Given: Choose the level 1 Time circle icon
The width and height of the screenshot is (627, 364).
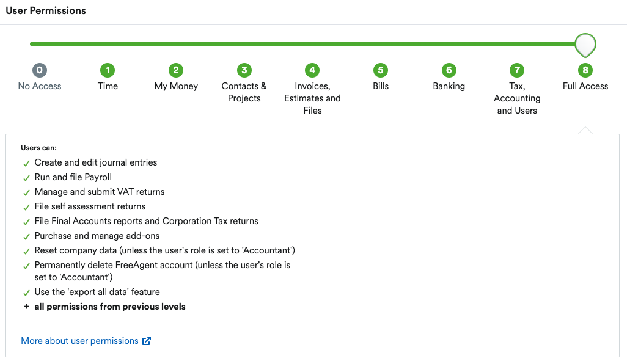Looking at the screenshot, I should click(x=108, y=70).
